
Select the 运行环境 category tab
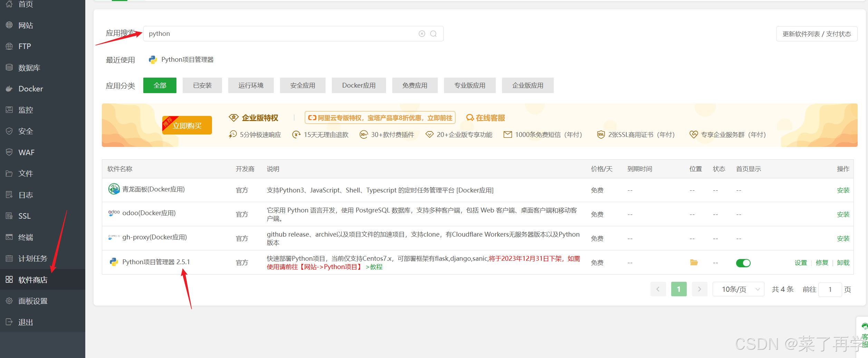251,85
